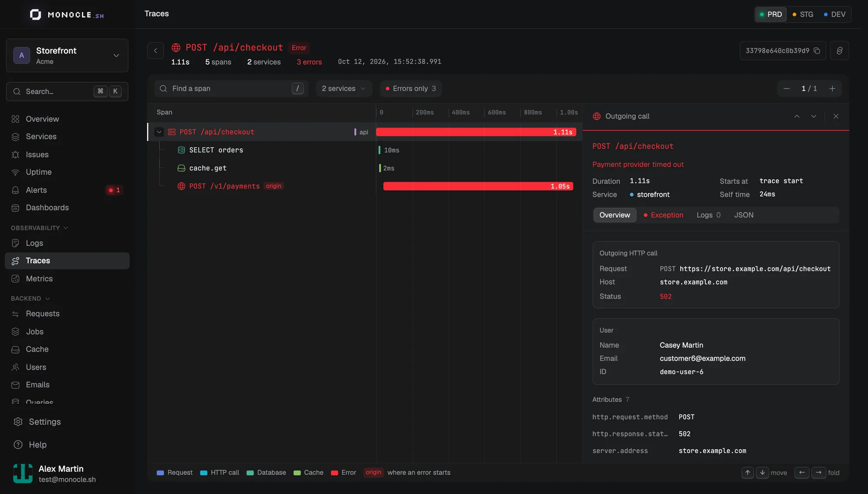Switch environment to STG
This screenshot has width=868, height=494.
(802, 14)
